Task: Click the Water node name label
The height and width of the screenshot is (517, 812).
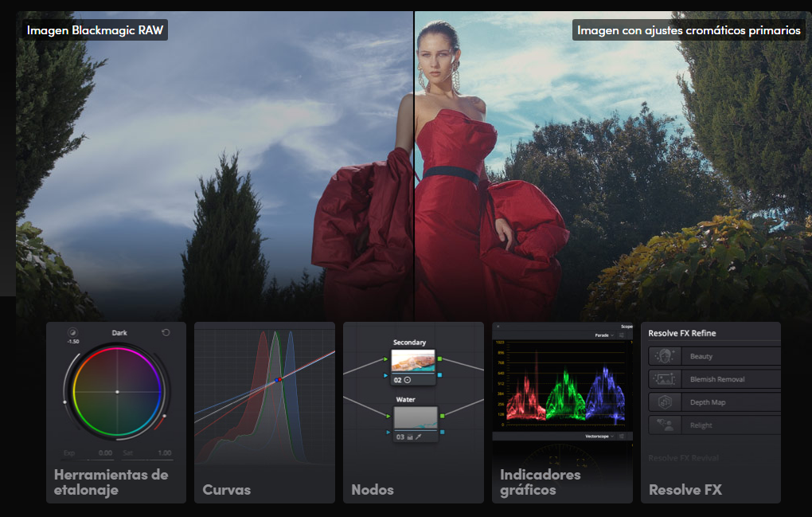Action: 405,399
